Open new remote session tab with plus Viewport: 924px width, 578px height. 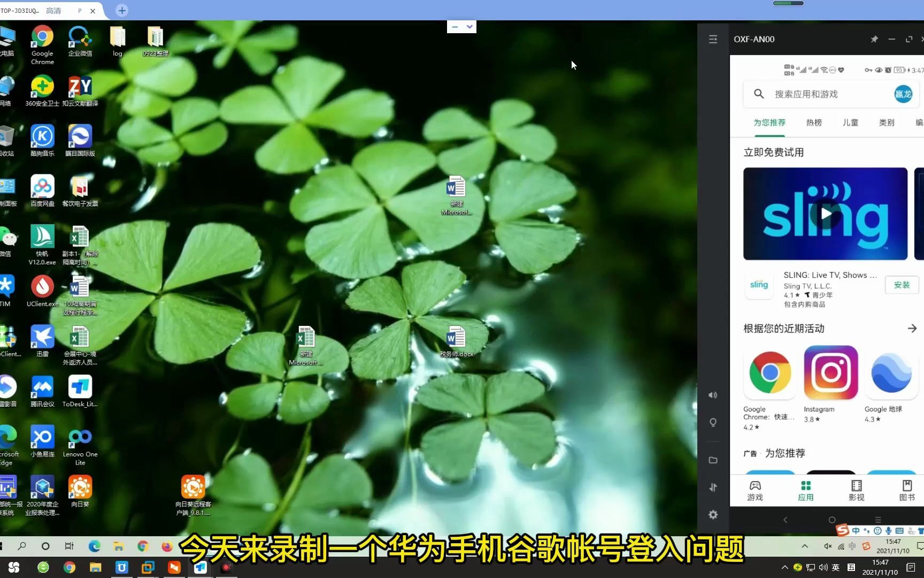(x=122, y=10)
